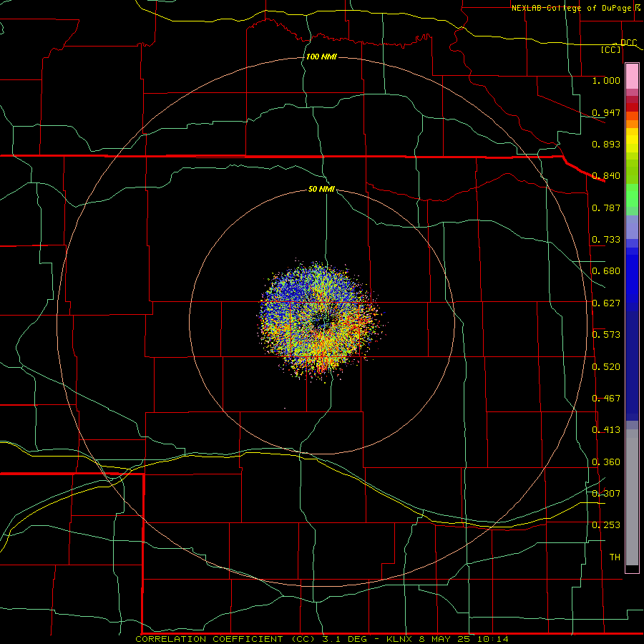Pick the pink swatch at the top of the color bar

pyautogui.click(x=632, y=76)
